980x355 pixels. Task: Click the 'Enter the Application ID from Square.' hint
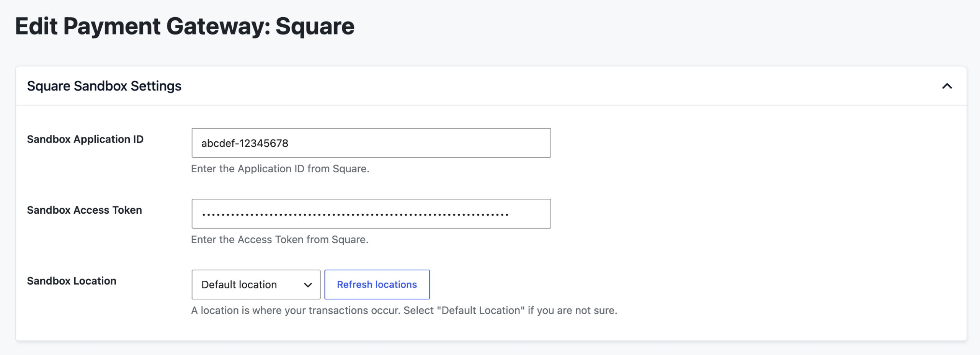tap(280, 169)
